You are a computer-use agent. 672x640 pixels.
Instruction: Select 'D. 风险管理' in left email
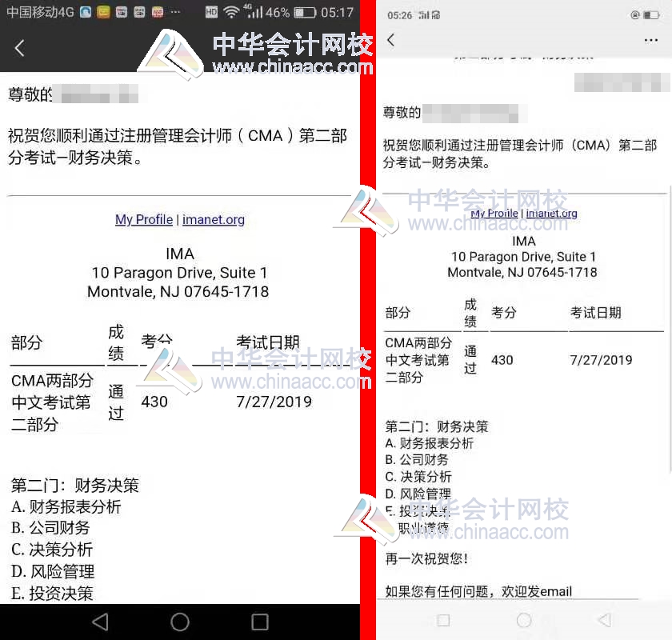53,572
